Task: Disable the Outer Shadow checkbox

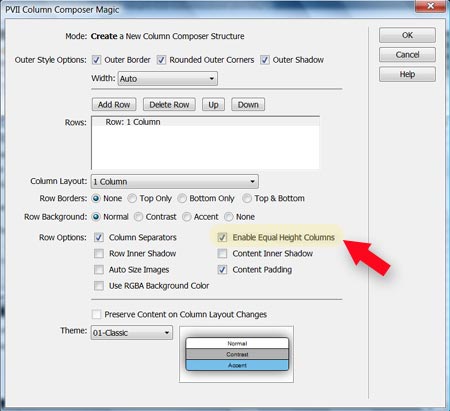Action: (x=265, y=60)
